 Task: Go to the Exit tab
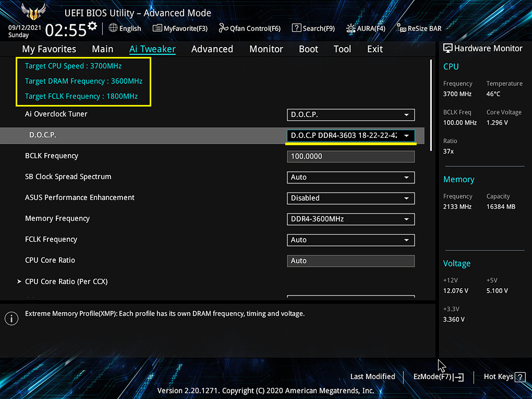pyautogui.click(x=375, y=49)
